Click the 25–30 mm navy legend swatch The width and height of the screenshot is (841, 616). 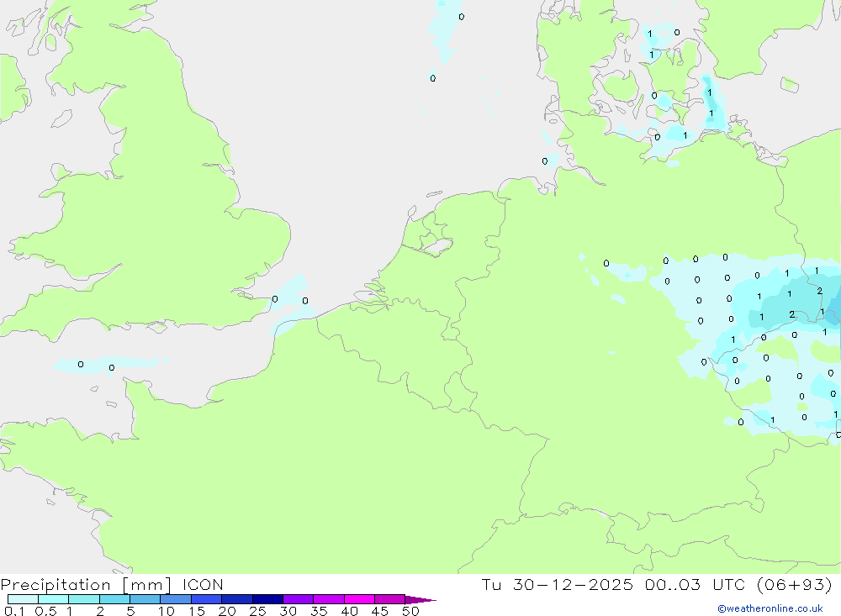[x=267, y=599]
